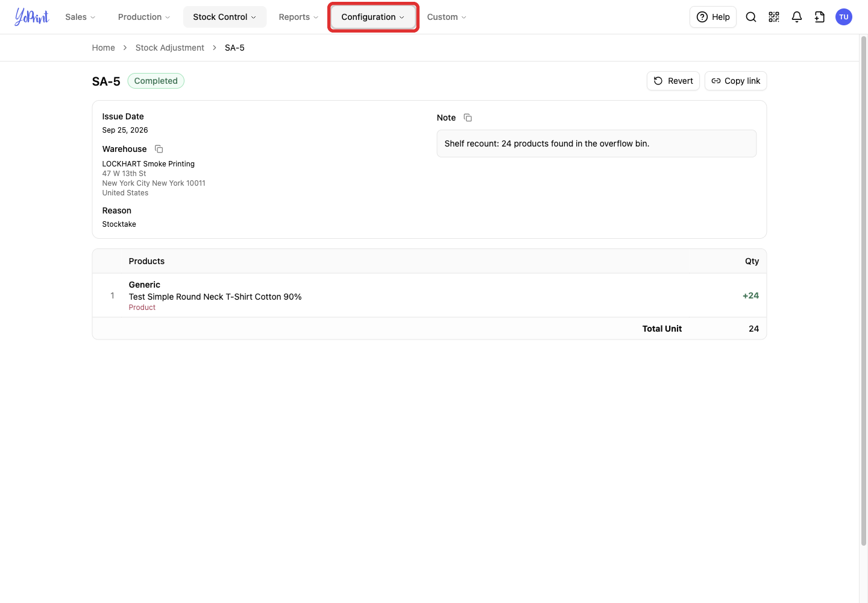Go to Home breadcrumb
The width and height of the screenshot is (868, 603).
(x=104, y=48)
